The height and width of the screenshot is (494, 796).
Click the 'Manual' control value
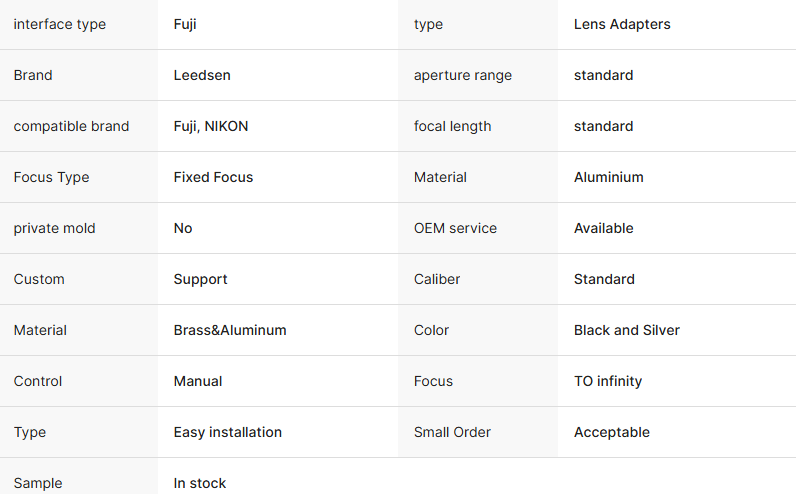click(x=198, y=381)
